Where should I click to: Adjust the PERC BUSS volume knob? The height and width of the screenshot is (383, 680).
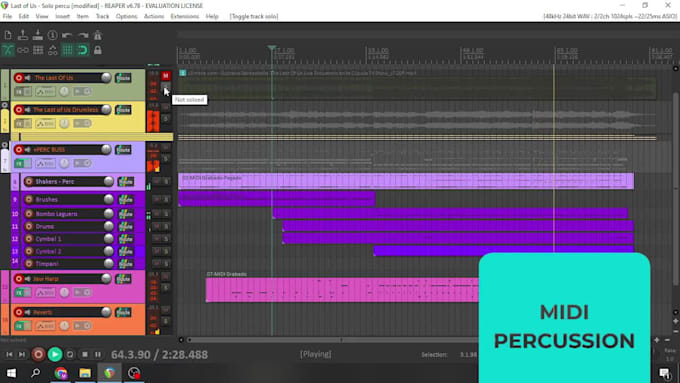coord(106,150)
